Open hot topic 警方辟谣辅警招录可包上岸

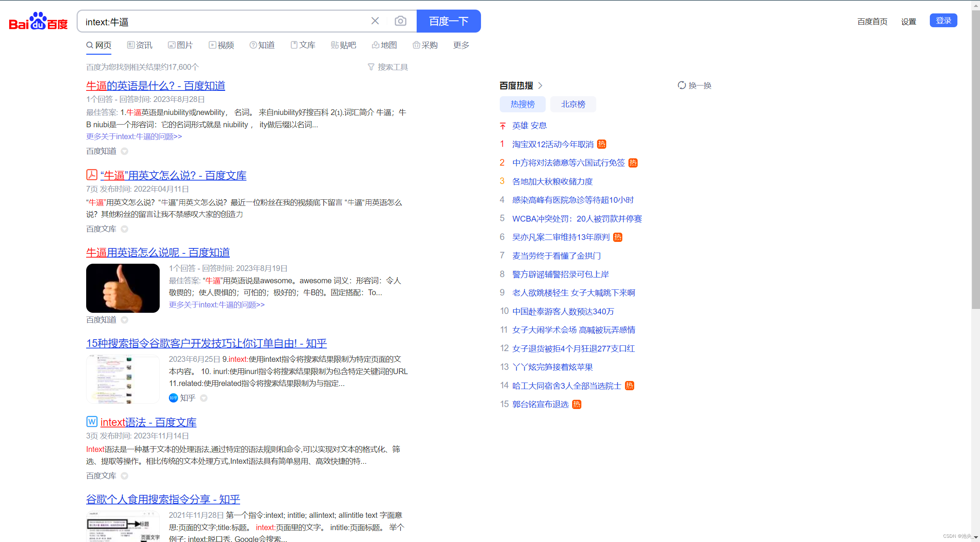pos(561,274)
